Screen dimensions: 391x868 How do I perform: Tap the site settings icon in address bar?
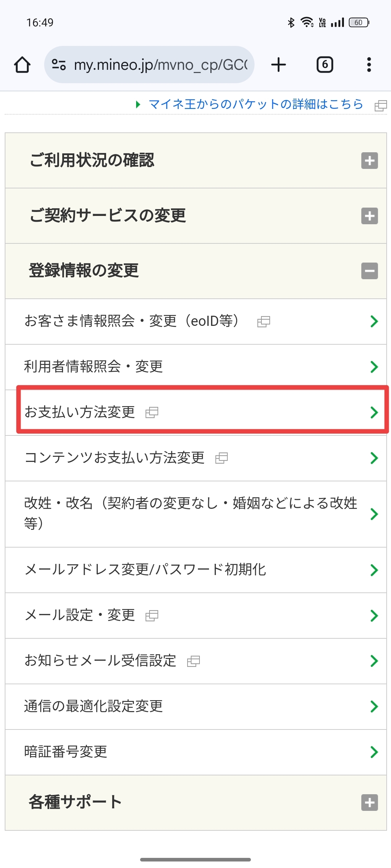[59, 65]
